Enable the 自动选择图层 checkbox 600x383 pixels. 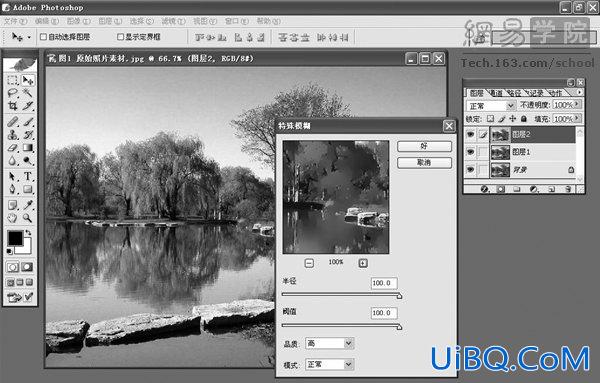pos(43,37)
